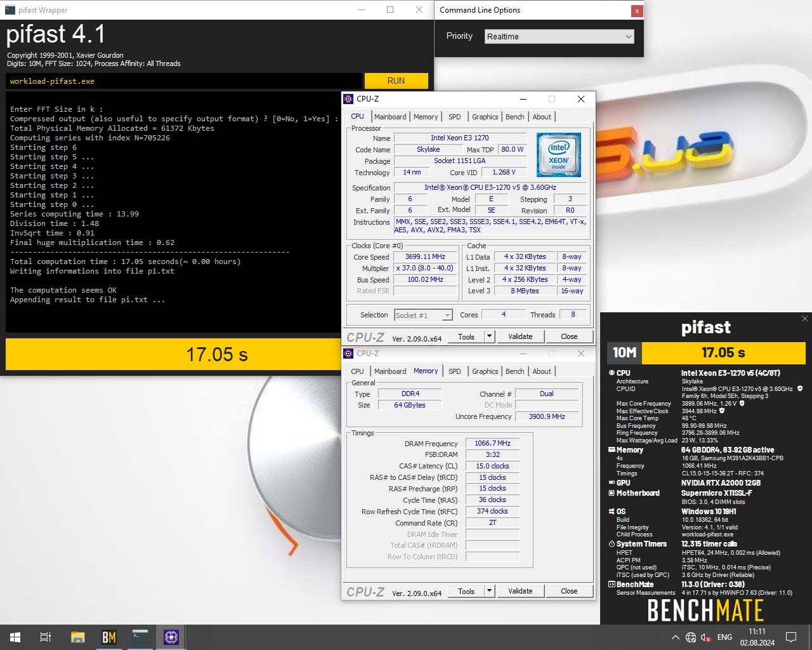Open the Socket #1 selection dropdown
This screenshot has width=812, height=650.
click(423, 315)
